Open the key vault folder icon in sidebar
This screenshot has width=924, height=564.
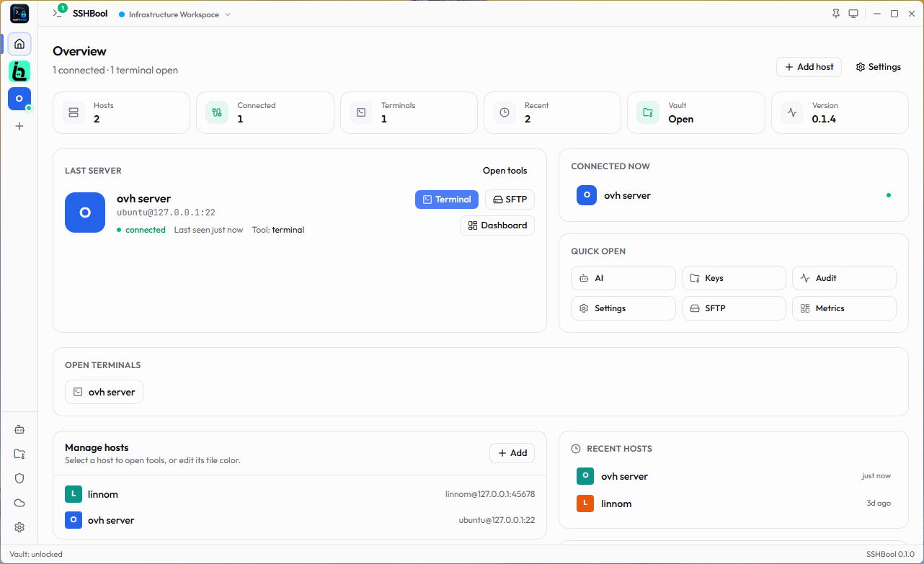tap(19, 454)
